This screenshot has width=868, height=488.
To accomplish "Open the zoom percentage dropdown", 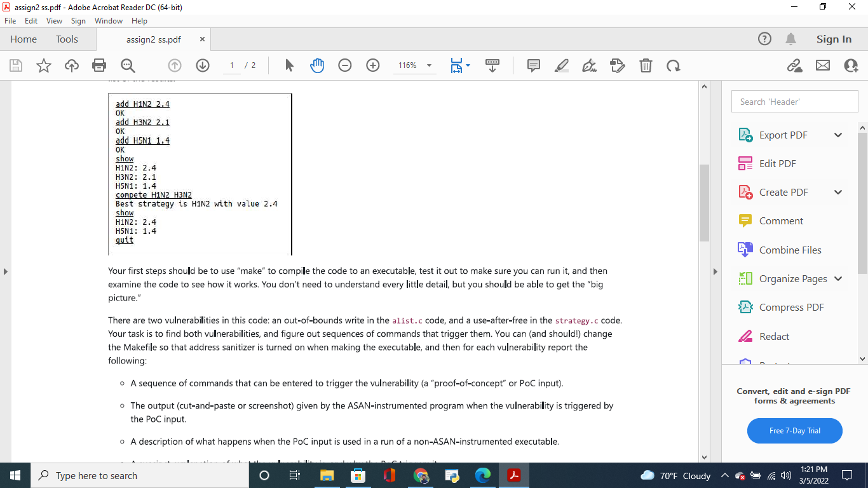I will tap(428, 65).
